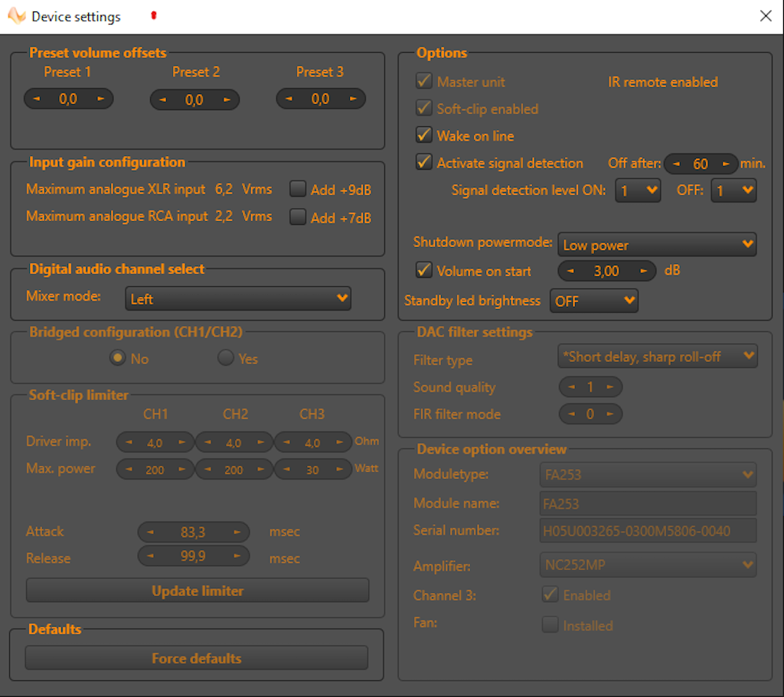Decrease the Off after minutes value
The width and height of the screenshot is (784, 697).
click(677, 164)
